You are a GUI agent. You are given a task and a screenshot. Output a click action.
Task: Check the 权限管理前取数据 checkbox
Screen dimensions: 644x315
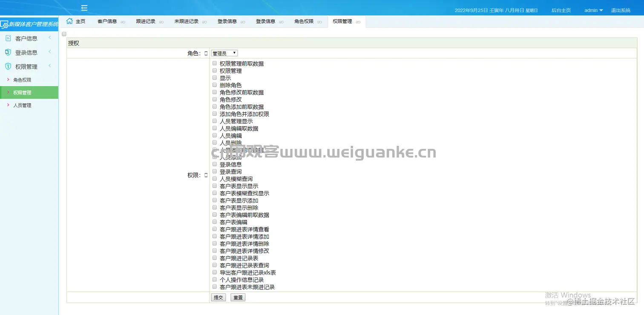(215, 63)
